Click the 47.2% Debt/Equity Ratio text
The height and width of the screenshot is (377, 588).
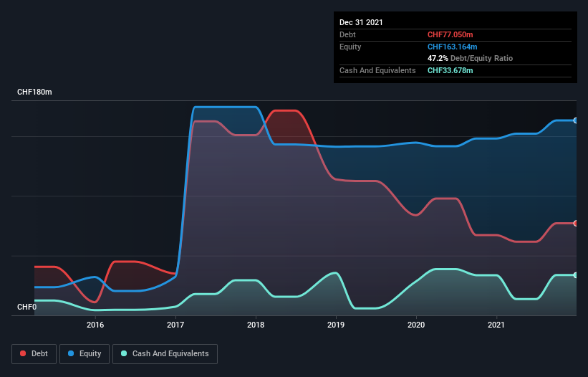coord(471,58)
